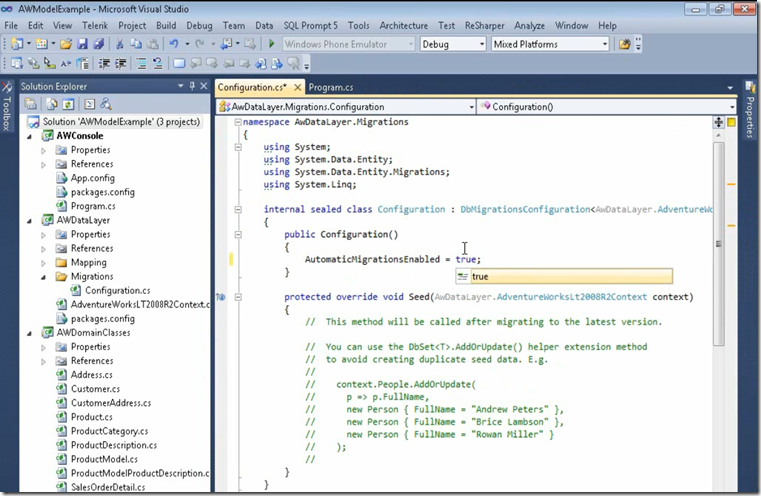Image resolution: width=761 pixels, height=496 pixels.
Task: Select the 'true' IntelliSense suggestion
Action: [564, 277]
